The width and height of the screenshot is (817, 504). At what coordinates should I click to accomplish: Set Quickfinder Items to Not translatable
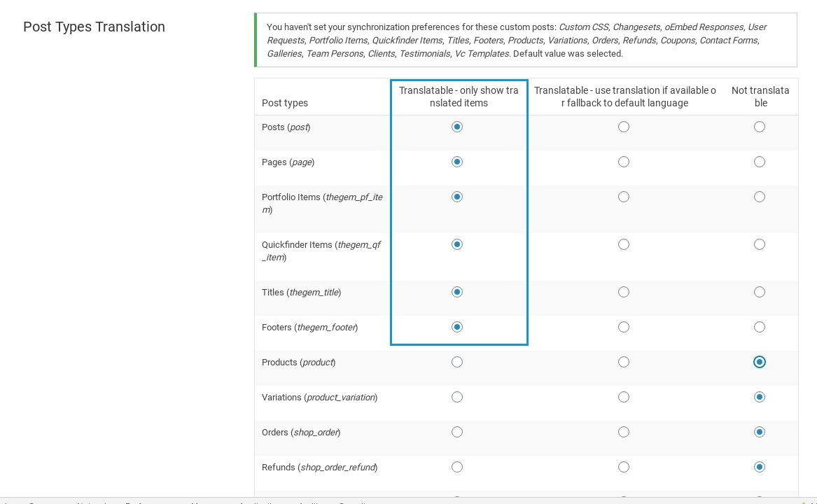[760, 244]
